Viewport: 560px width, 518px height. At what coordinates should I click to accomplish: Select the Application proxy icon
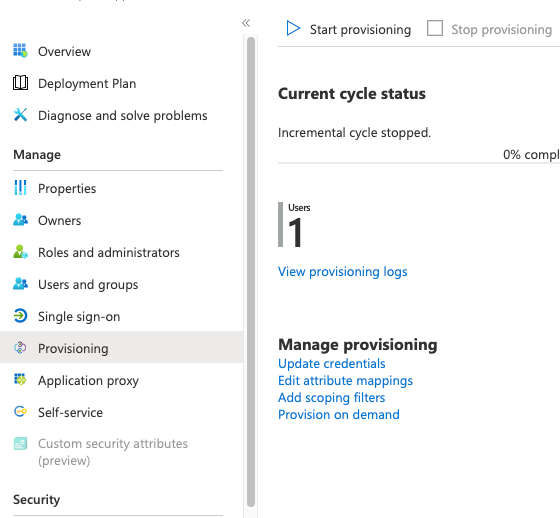click(x=20, y=379)
